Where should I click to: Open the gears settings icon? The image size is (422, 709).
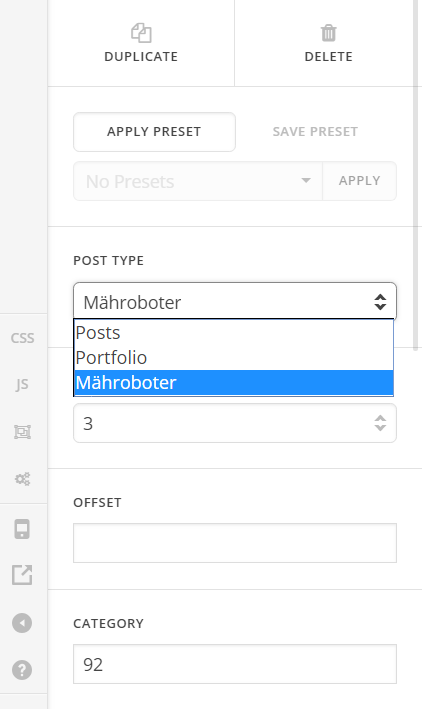pyautogui.click(x=22, y=479)
